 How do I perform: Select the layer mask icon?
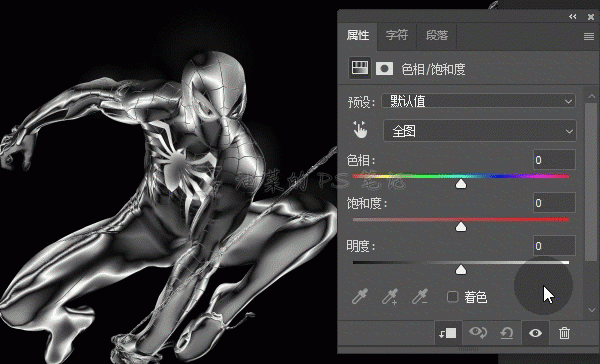pyautogui.click(x=385, y=69)
